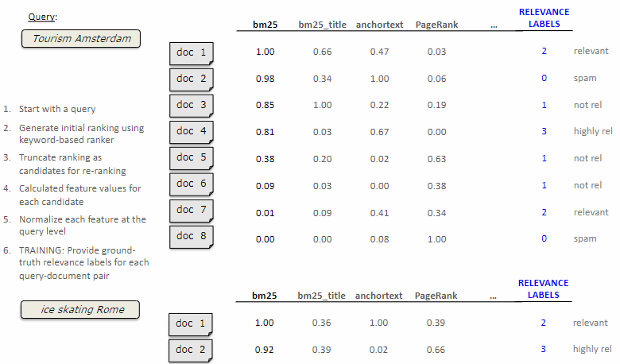Viewport: 620px width, 364px height.
Task: Click the Query: underlined label
Action: pos(42,17)
